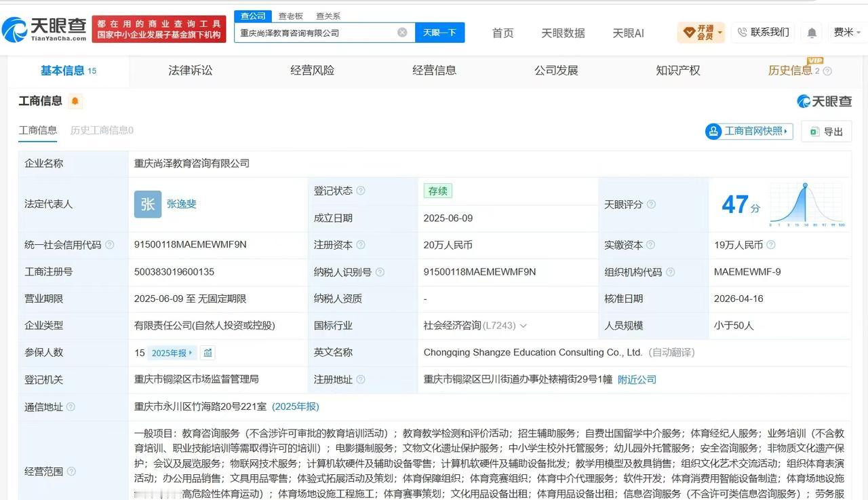Click the help icon next to 通信地址
Image resolution: width=868 pixels, height=500 pixels.
(x=71, y=407)
